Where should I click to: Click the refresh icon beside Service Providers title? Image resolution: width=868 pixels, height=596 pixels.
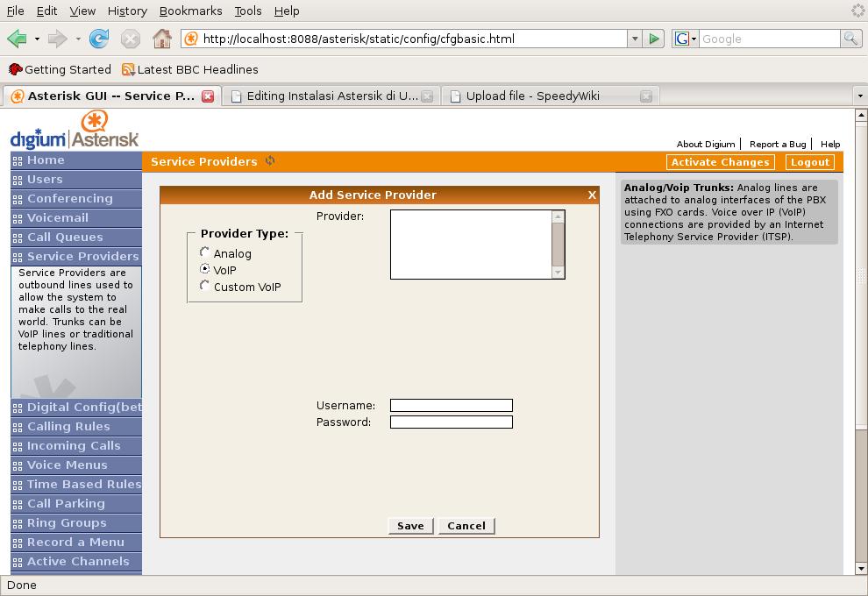270,161
